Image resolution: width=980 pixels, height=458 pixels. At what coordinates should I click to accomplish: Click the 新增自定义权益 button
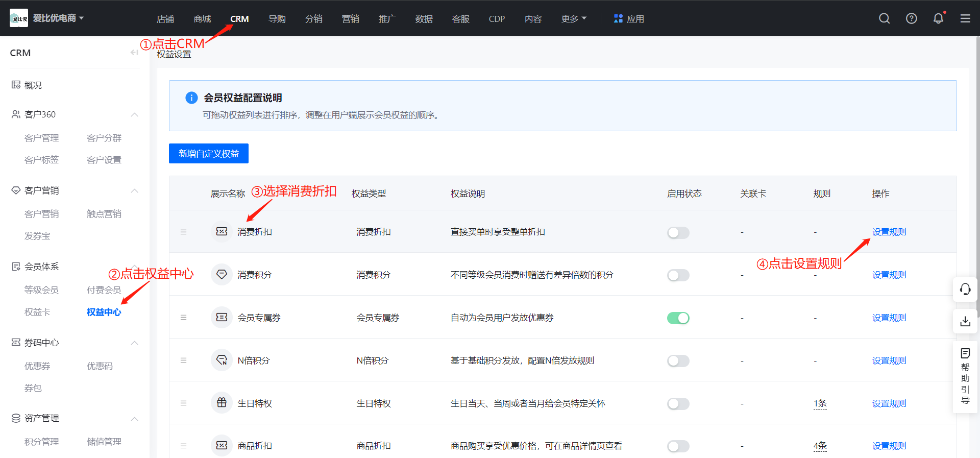(x=209, y=153)
